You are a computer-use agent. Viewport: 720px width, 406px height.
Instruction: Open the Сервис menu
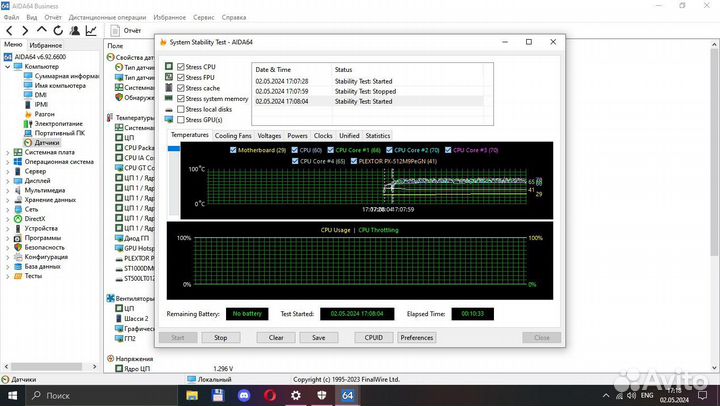coord(203,17)
